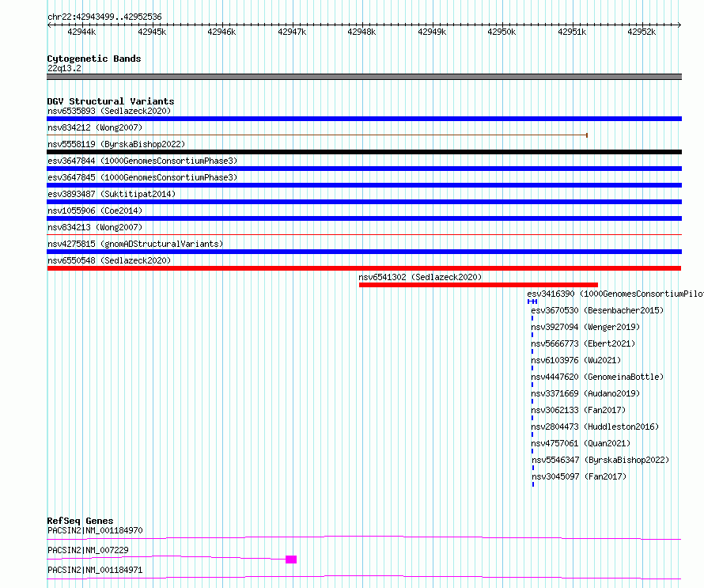Click the nsv6535893 (Sedlazeck2020) blue variant bar
704x588 pixels.
364,119
